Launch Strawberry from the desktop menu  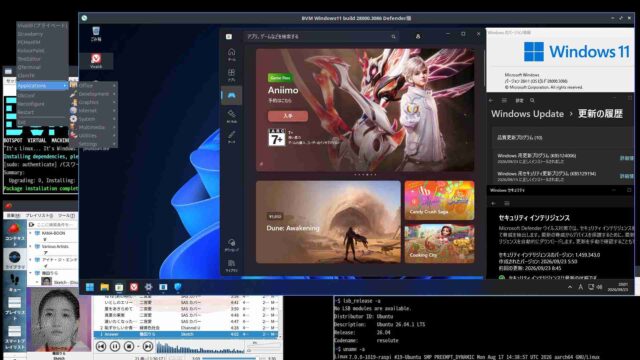point(42,34)
